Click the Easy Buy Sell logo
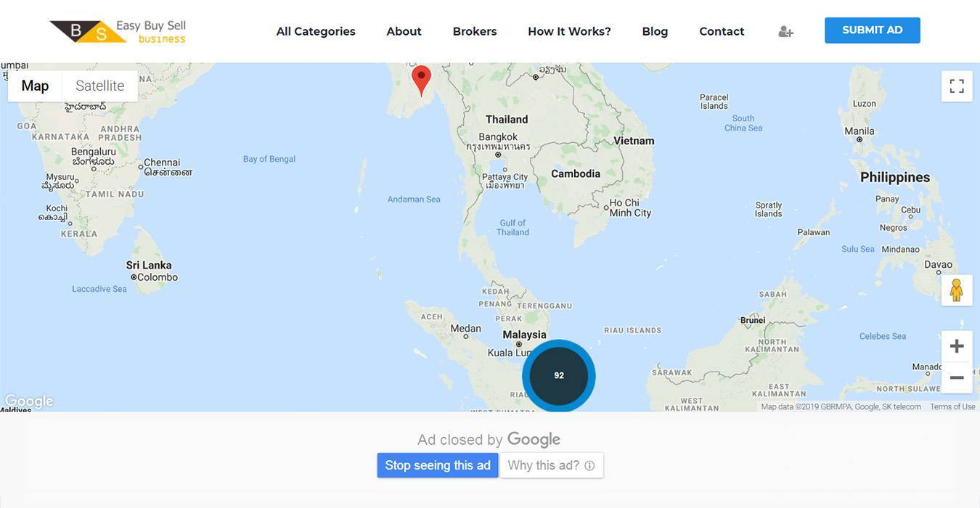This screenshot has width=980, height=508. [x=118, y=31]
